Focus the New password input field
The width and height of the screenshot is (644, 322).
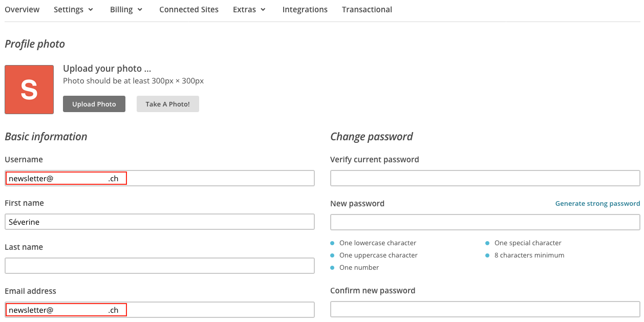[x=485, y=222]
